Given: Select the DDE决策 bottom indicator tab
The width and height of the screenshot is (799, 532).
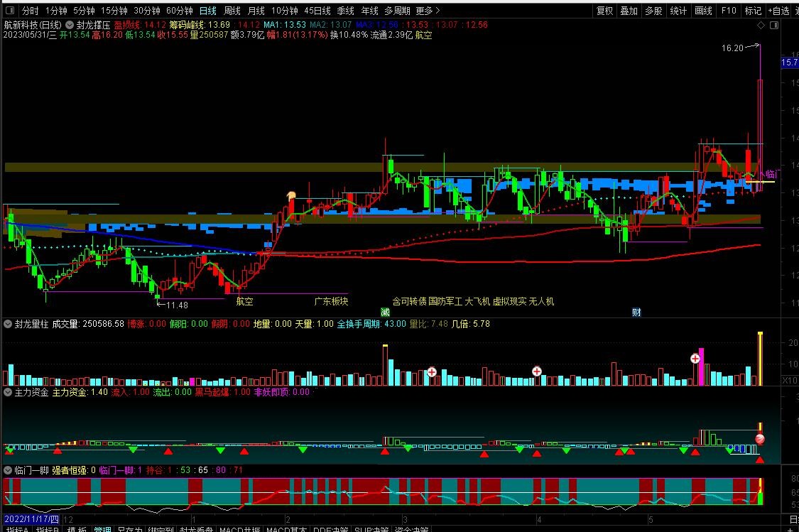Looking at the screenshot, I should [330, 529].
